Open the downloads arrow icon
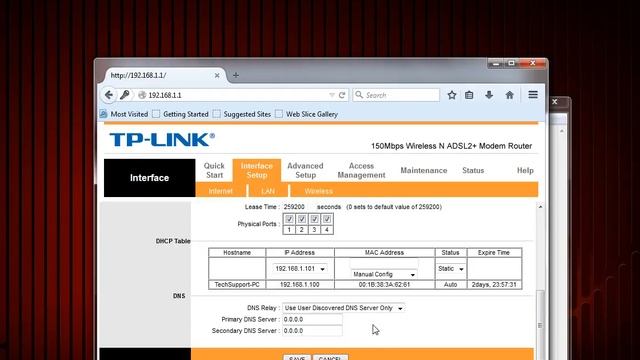 (489, 95)
